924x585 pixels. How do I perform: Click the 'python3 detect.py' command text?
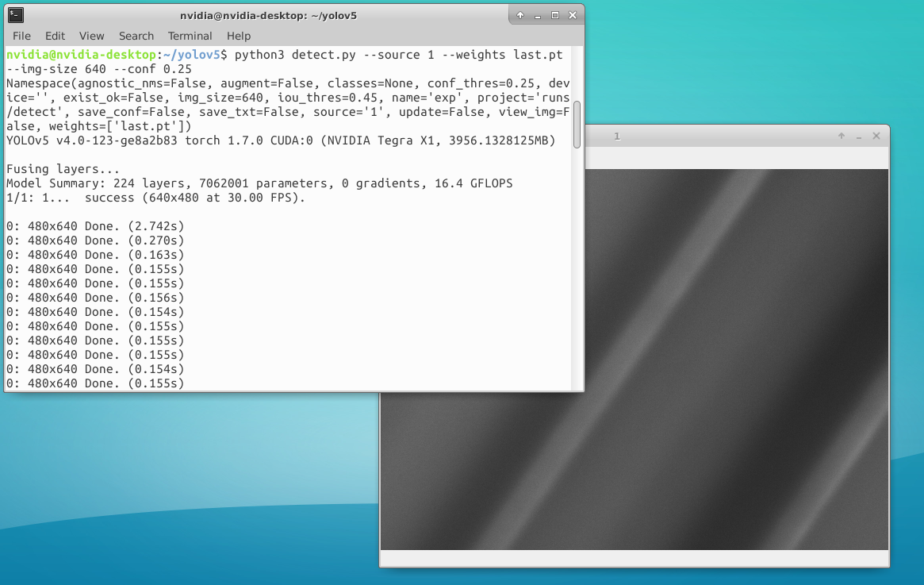(x=294, y=55)
